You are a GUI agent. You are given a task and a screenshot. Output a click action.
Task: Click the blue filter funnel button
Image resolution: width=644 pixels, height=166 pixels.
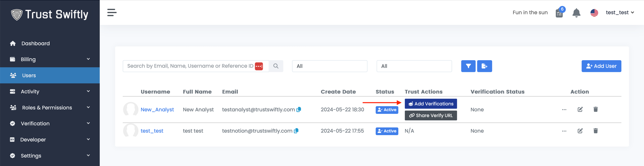pos(468,66)
